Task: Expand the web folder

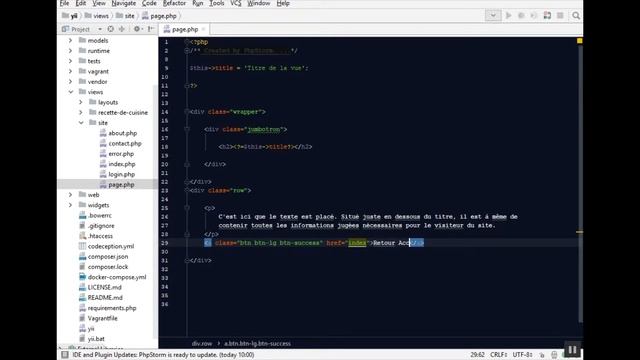Action: 71,195
